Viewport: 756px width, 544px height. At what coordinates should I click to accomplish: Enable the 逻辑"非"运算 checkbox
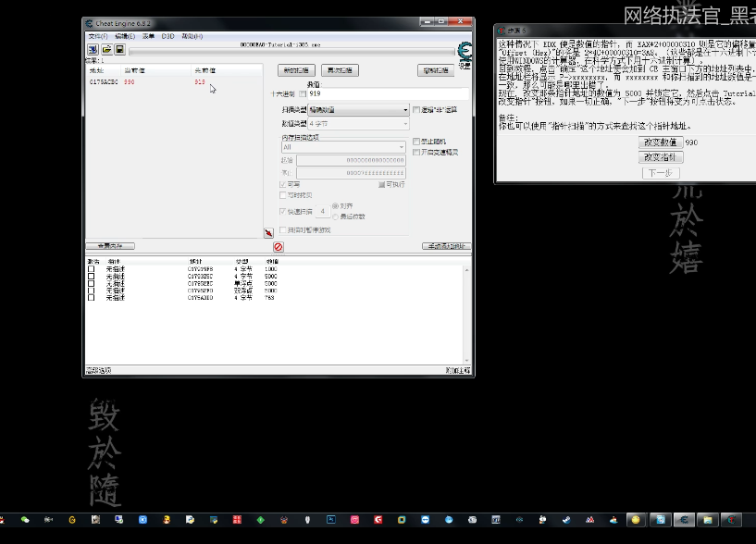(x=416, y=110)
